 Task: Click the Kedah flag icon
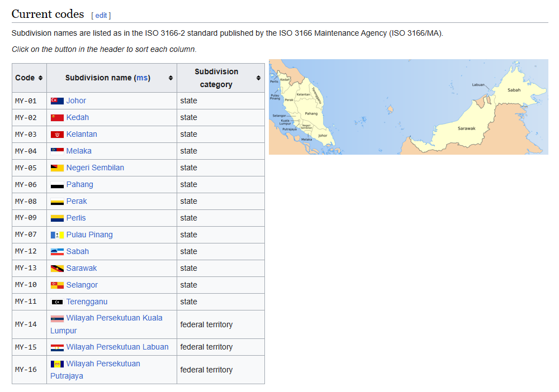pyautogui.click(x=57, y=118)
